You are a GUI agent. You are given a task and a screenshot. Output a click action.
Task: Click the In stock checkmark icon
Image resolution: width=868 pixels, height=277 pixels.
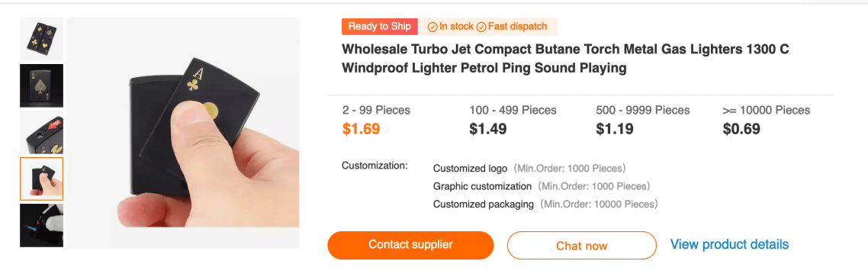tap(432, 27)
